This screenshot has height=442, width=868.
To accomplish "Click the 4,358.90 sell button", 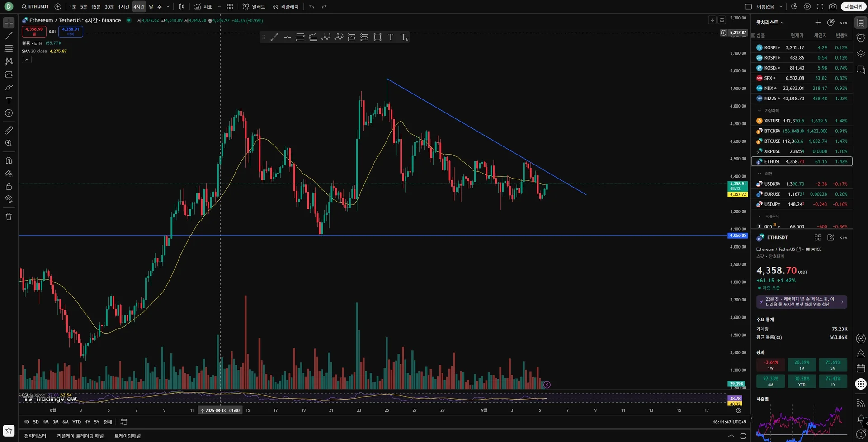I will pos(34,31).
